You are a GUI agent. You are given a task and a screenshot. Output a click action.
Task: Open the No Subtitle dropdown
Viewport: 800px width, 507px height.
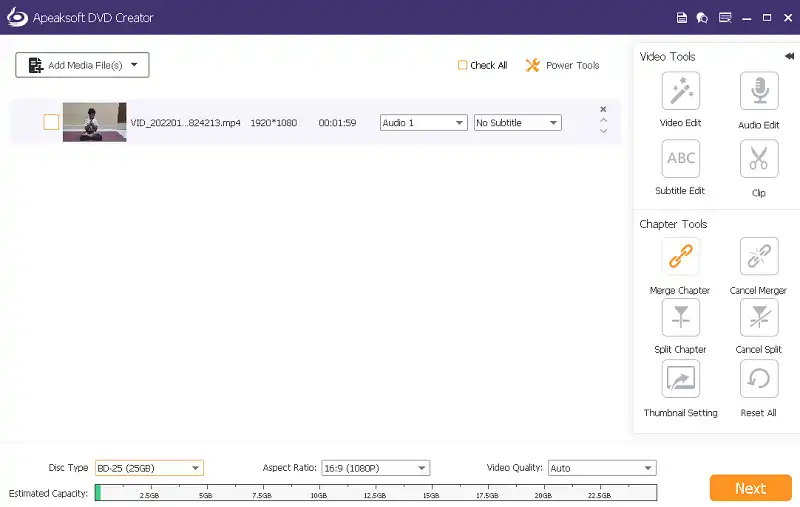pyautogui.click(x=517, y=123)
